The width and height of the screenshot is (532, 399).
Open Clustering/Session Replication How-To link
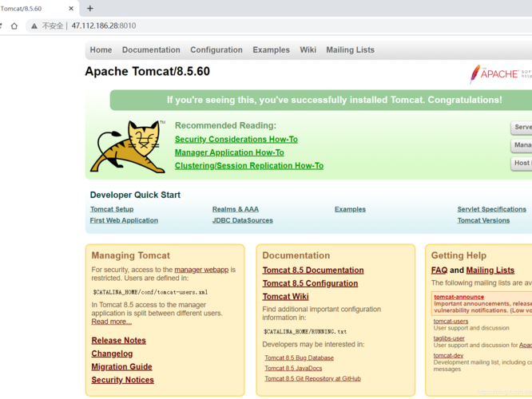point(249,166)
